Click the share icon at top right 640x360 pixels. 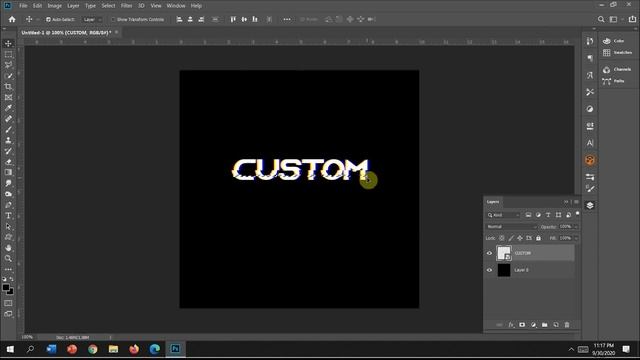pos(632,19)
